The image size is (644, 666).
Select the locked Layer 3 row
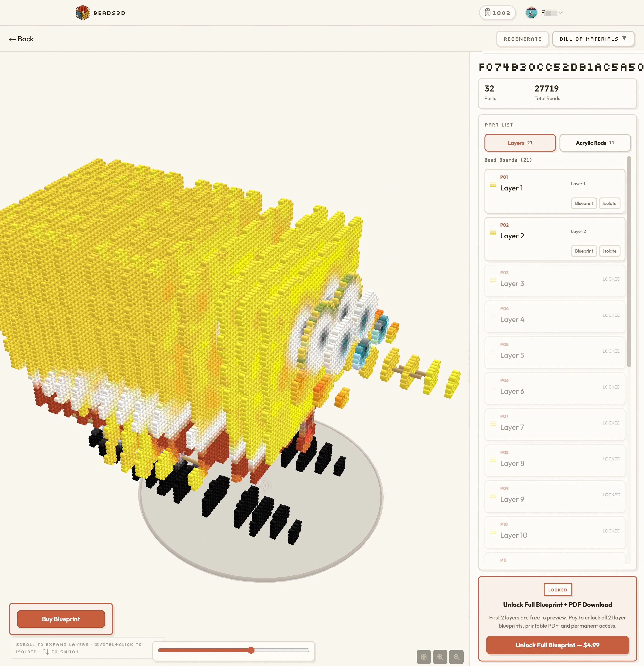[x=555, y=281]
